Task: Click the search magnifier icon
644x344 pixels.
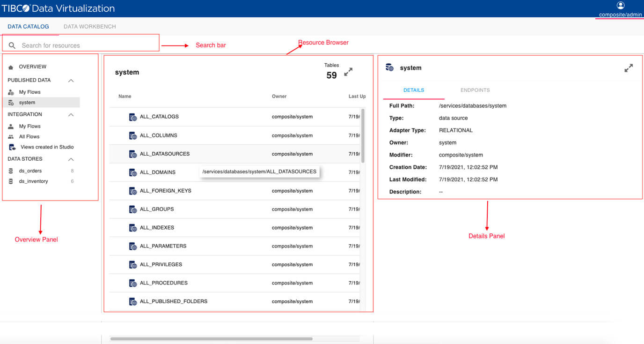Action: [x=12, y=45]
